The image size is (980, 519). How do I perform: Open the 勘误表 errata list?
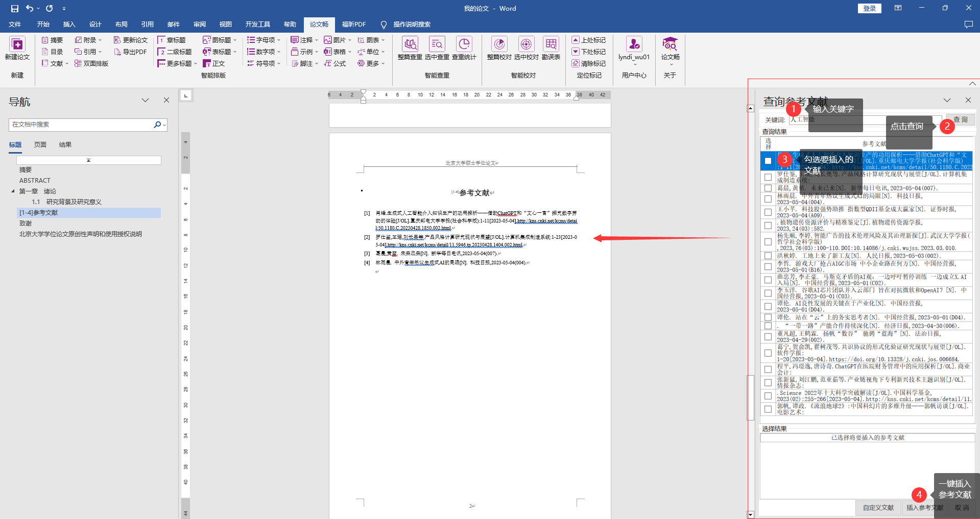point(551,48)
